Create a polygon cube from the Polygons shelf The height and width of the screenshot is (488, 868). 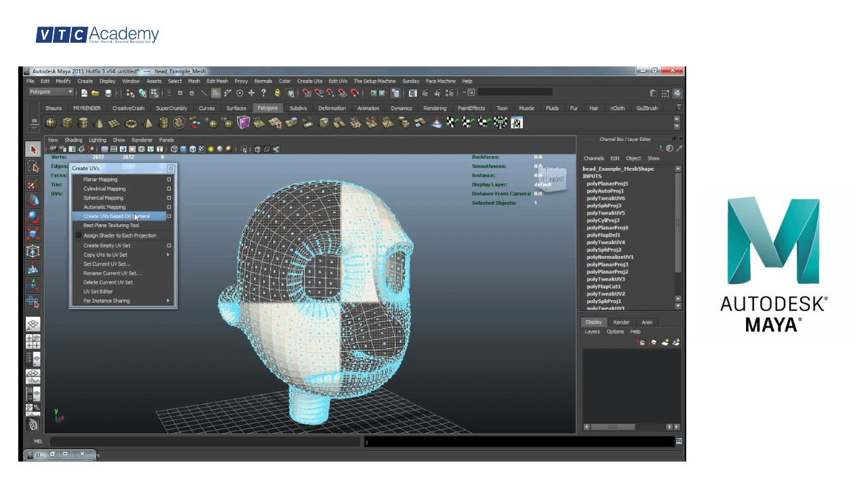66,123
